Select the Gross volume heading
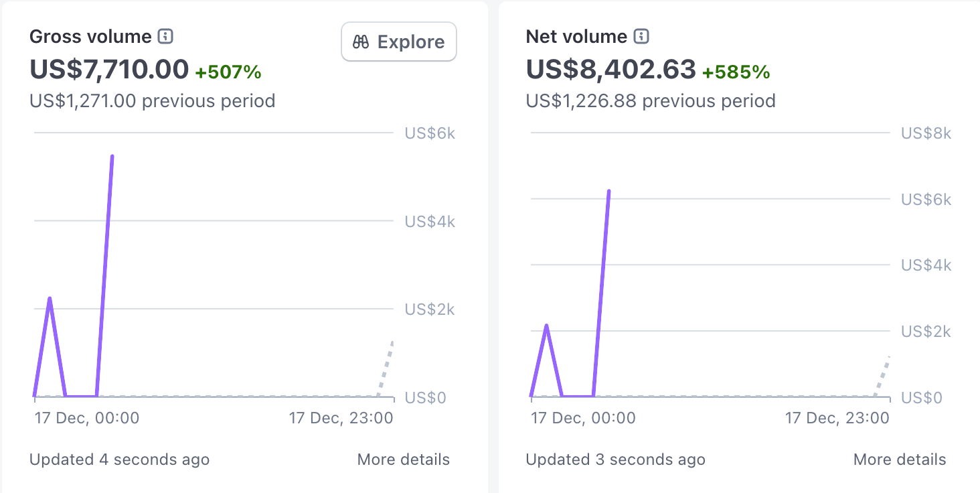The image size is (980, 493). [90, 36]
